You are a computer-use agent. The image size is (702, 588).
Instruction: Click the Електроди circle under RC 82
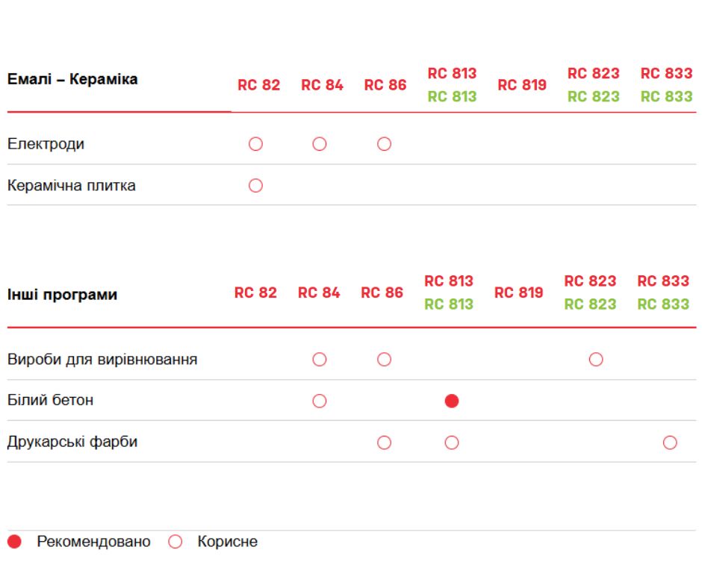255,144
